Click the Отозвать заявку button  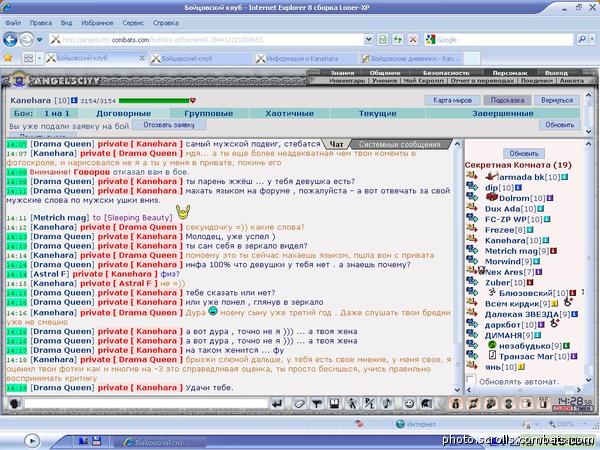(x=169, y=125)
